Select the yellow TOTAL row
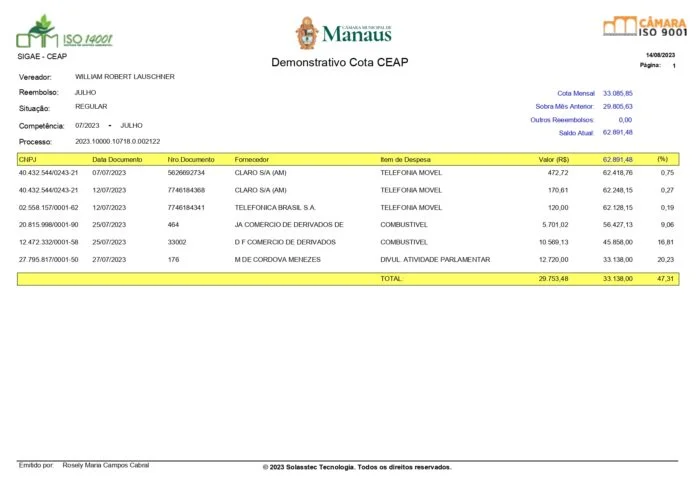The height and width of the screenshot is (492, 696). click(x=347, y=279)
